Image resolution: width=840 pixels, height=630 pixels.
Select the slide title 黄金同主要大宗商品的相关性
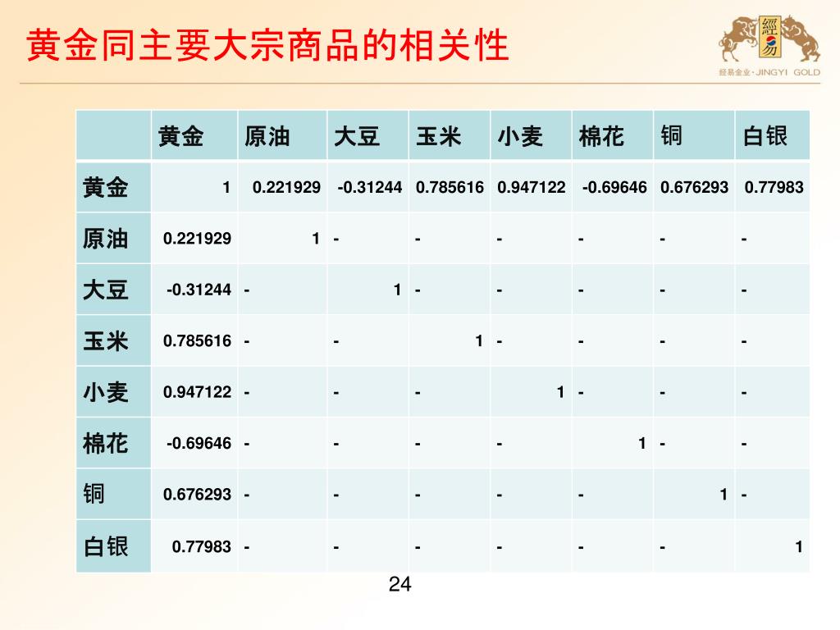pyautogui.click(x=267, y=45)
